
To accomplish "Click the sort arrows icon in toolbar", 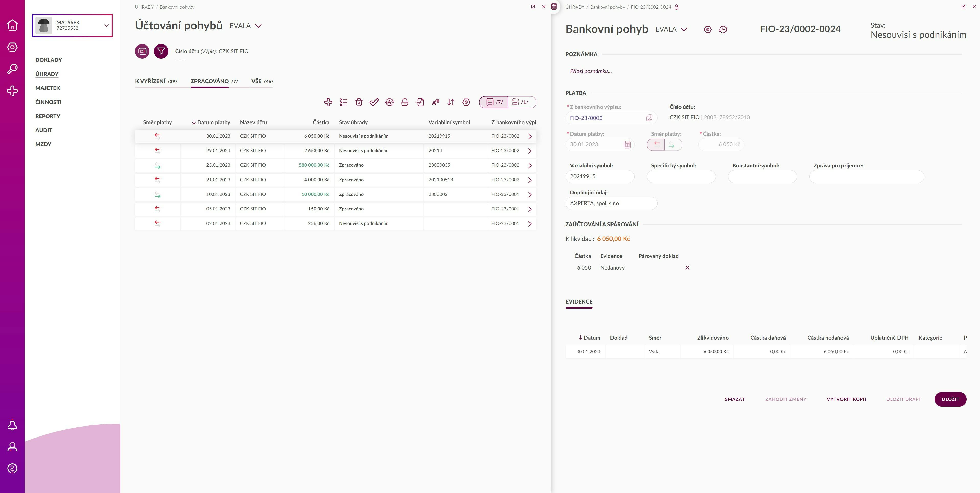I will click(451, 102).
